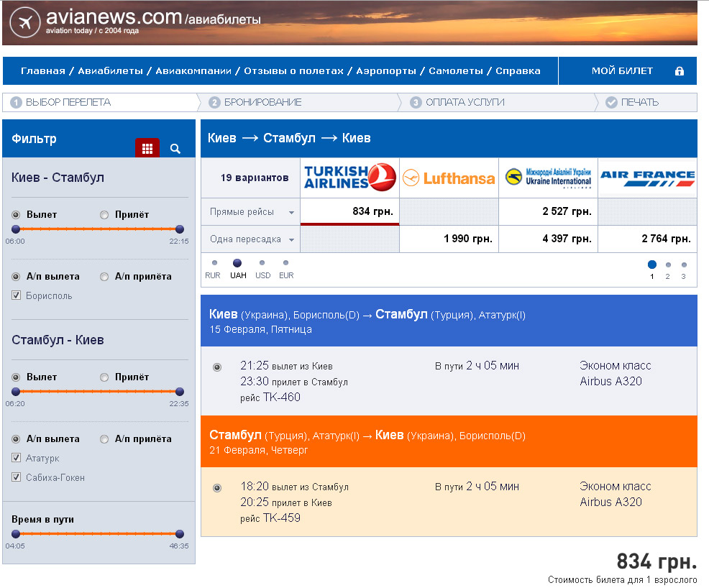
Task: Click the 834 грн. Turkish Airlines direct price
Action: click(x=371, y=211)
